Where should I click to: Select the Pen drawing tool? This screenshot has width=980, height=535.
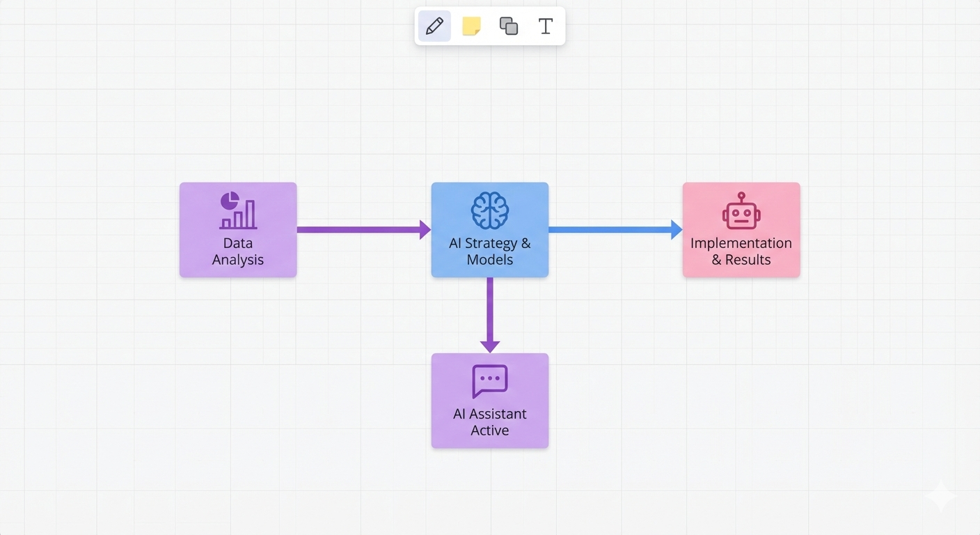[434, 26]
